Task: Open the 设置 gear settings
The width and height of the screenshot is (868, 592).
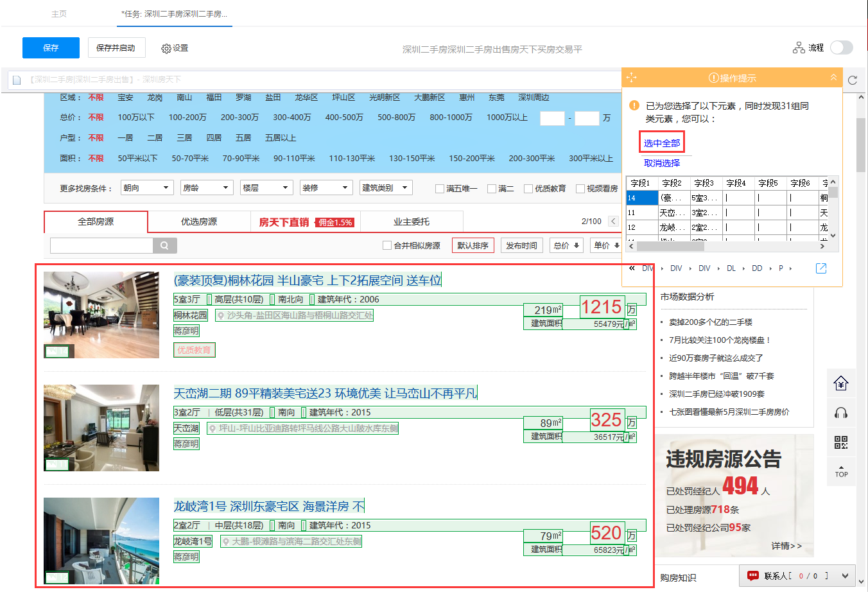Action: 175,48
